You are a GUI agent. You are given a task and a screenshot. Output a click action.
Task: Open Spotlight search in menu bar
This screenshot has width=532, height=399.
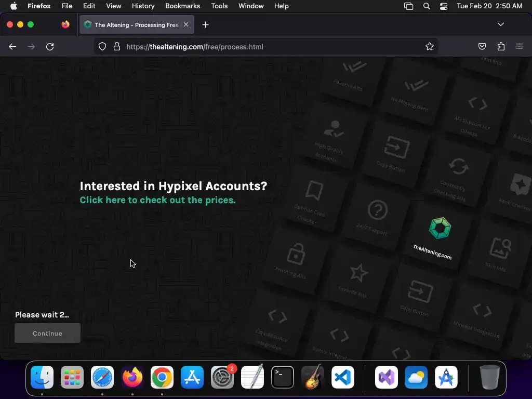[427, 6]
